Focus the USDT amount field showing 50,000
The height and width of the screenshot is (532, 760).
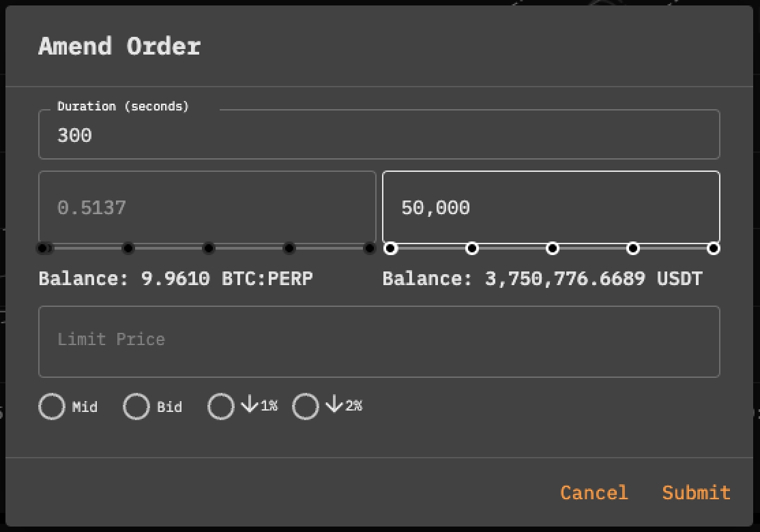click(x=551, y=207)
